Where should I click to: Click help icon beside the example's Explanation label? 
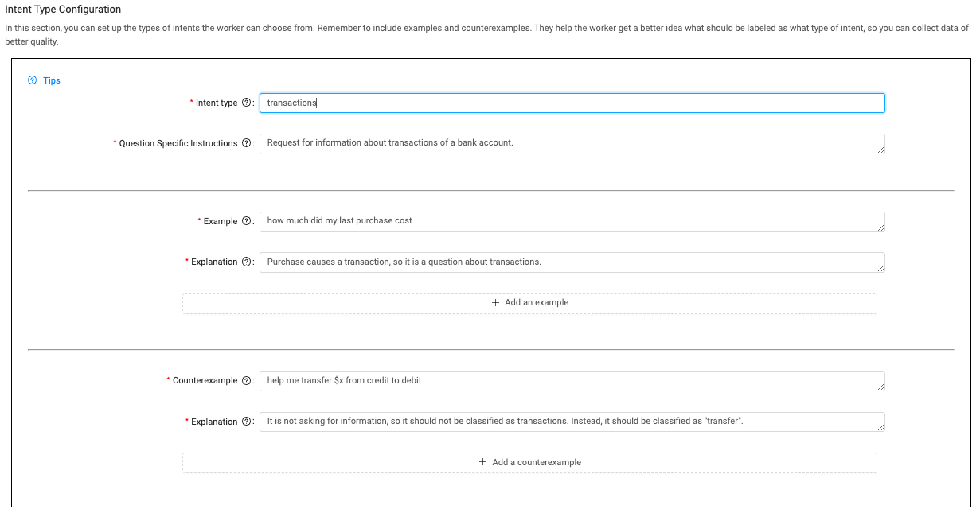click(246, 262)
